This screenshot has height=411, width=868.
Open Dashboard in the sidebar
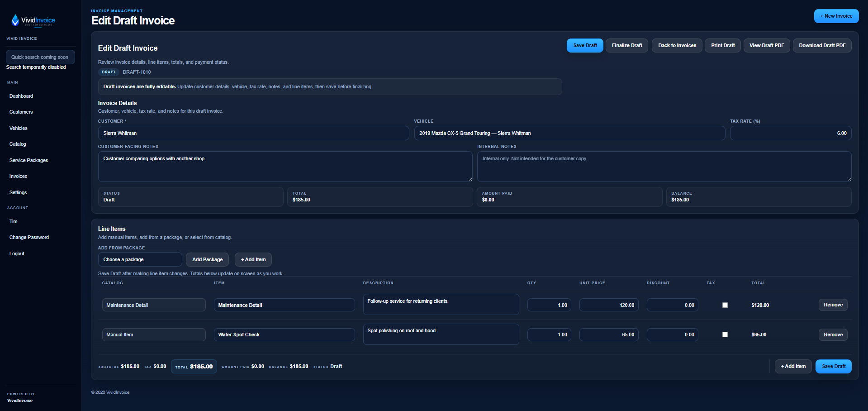(21, 96)
